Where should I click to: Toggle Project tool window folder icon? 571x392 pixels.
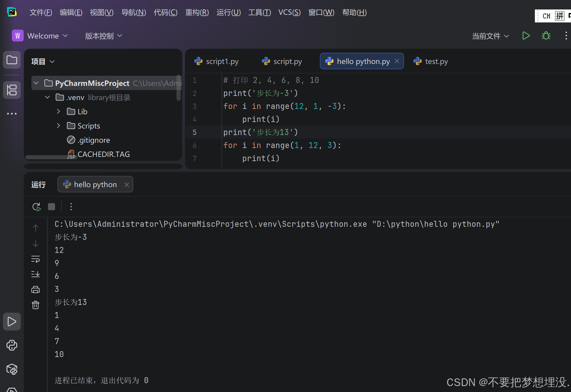[12, 60]
